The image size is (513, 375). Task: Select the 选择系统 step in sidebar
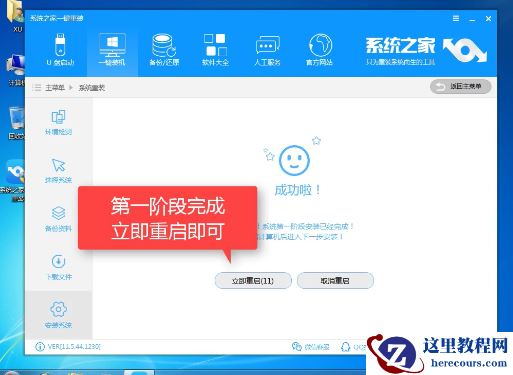pyautogui.click(x=58, y=170)
